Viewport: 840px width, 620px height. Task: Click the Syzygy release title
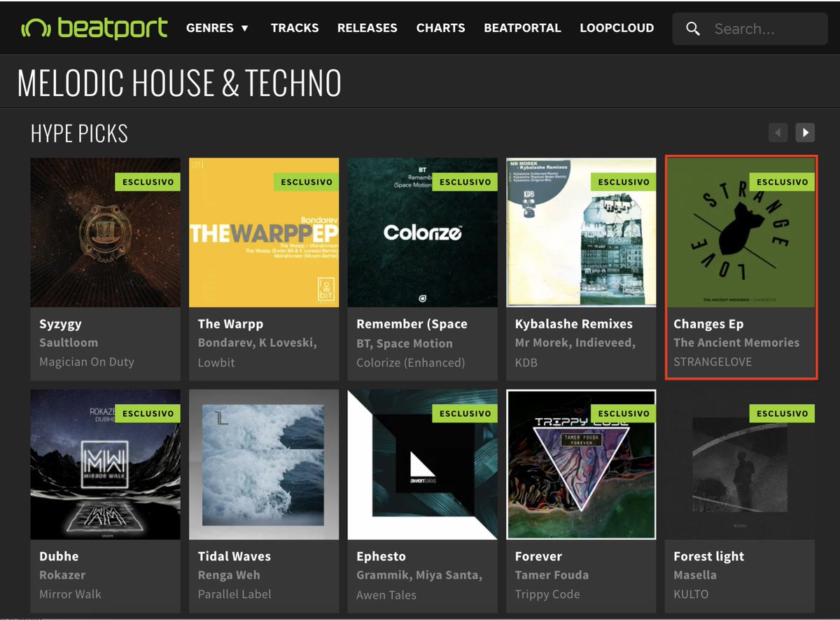pyautogui.click(x=61, y=324)
